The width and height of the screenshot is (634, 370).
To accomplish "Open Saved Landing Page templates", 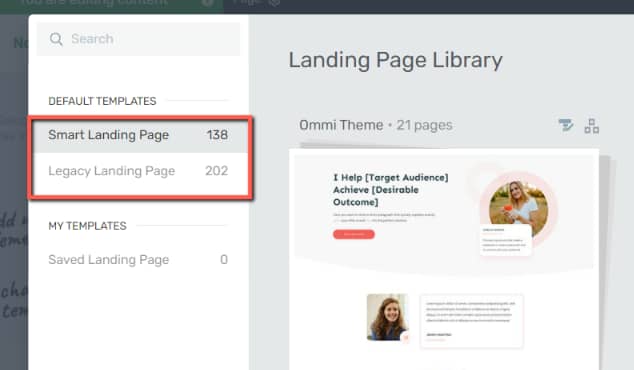I will [x=138, y=260].
